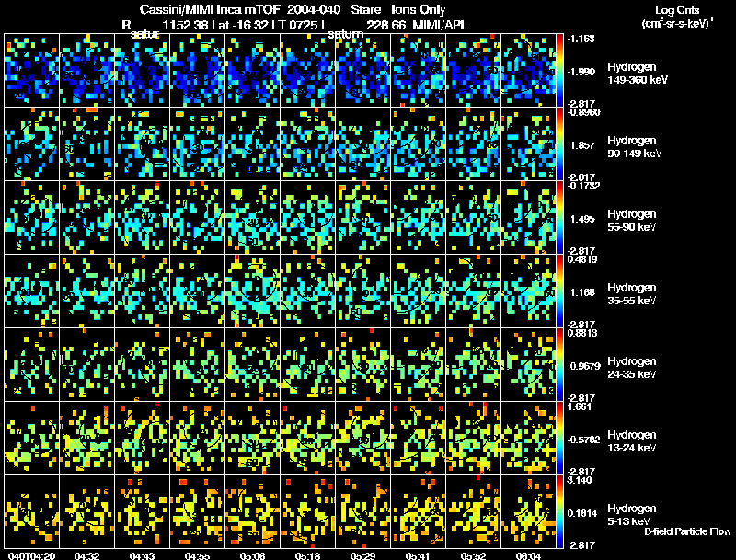Click the colorbar value '1.857'

point(582,145)
